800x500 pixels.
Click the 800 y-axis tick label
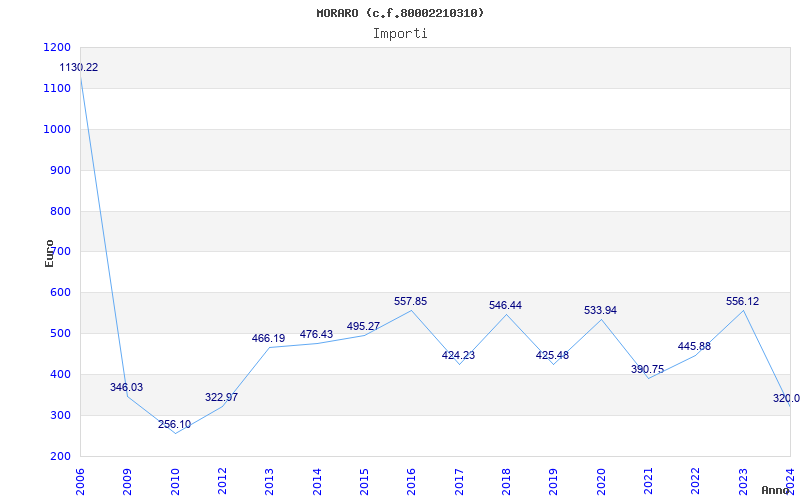pos(61,211)
